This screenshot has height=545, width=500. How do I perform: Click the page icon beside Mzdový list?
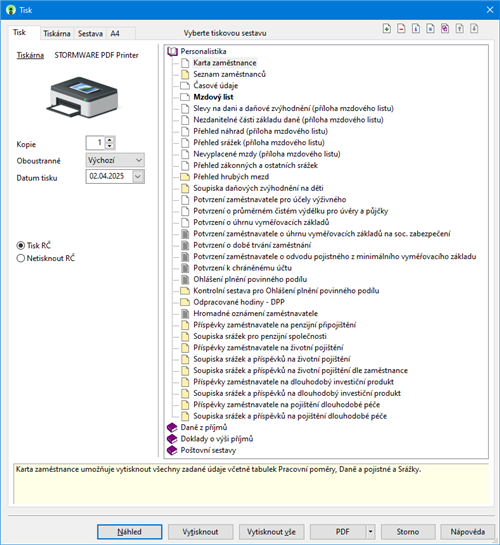[x=185, y=97]
